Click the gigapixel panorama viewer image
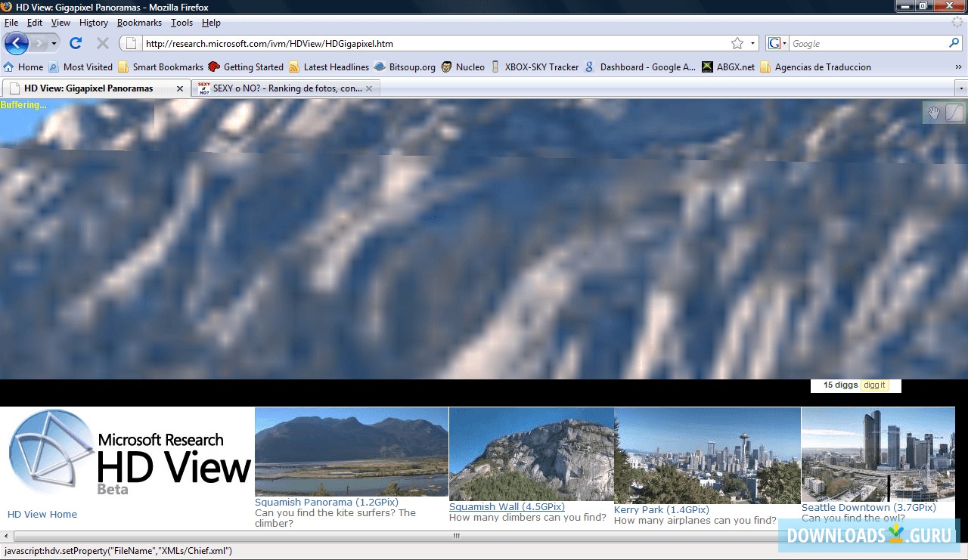968x560 pixels. [x=484, y=239]
